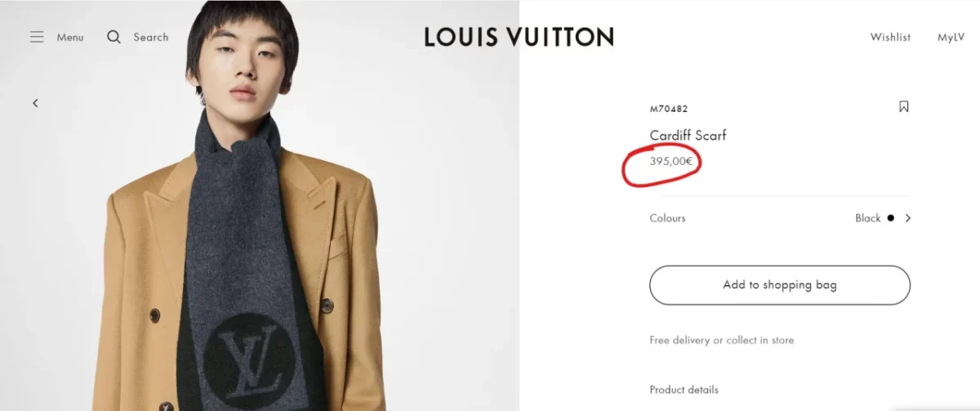Open Free delivery or collect info
980x411 pixels.
[721, 340]
